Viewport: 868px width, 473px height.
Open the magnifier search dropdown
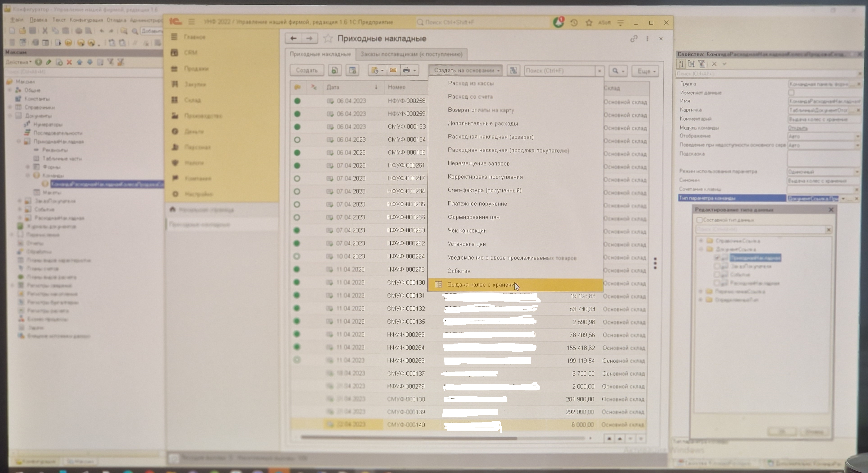click(x=618, y=71)
